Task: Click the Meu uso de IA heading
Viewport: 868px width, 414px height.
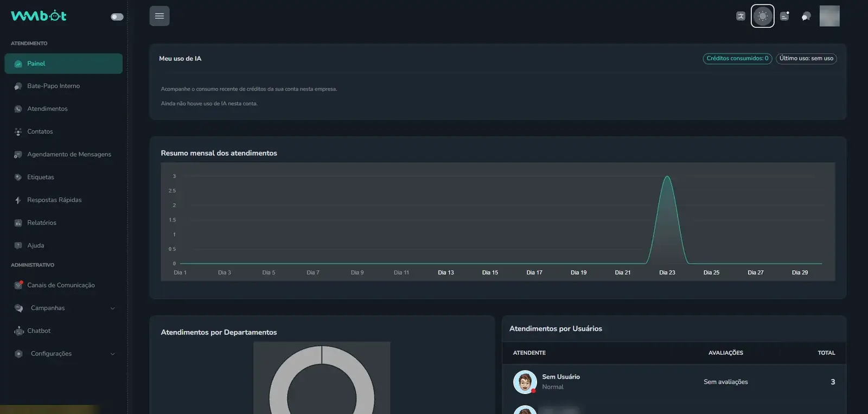Action: (180, 59)
